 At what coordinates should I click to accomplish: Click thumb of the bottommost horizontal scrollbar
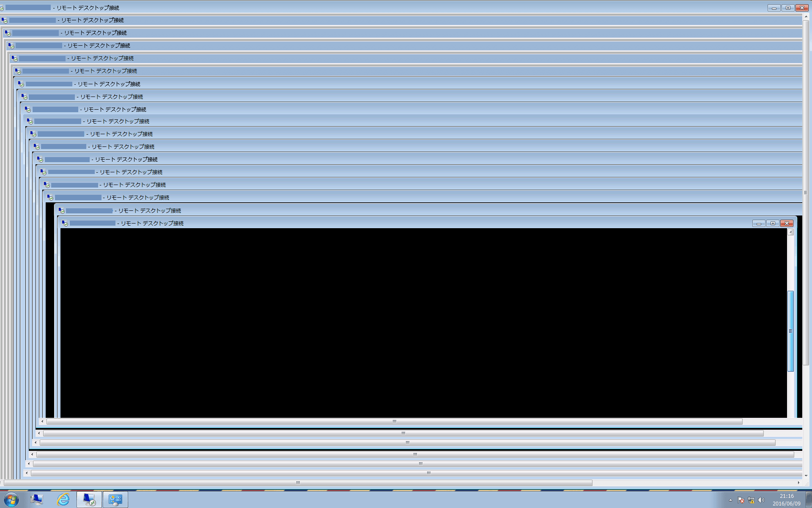point(298,483)
